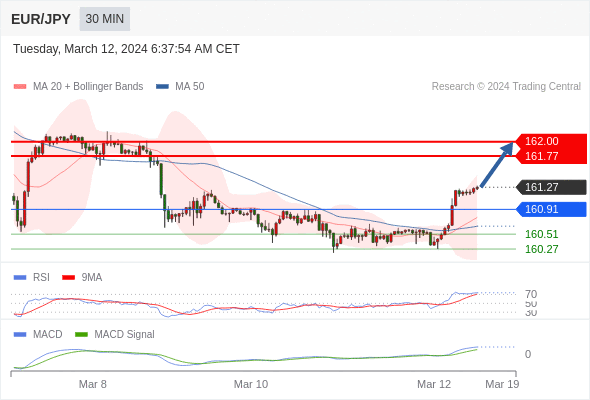Click the EUR/JPY pair title
This screenshot has width=590, height=400.
pos(41,19)
